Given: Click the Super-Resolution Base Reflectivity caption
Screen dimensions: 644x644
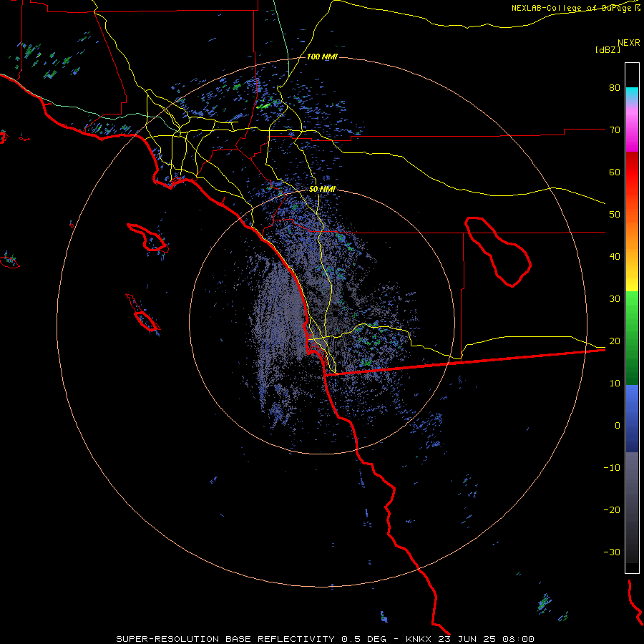Looking at the screenshot, I should pos(325,639).
